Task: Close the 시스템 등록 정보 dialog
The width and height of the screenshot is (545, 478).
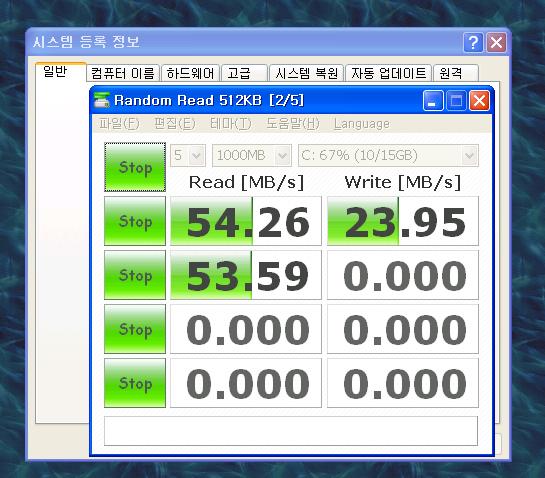Action: 496,42
